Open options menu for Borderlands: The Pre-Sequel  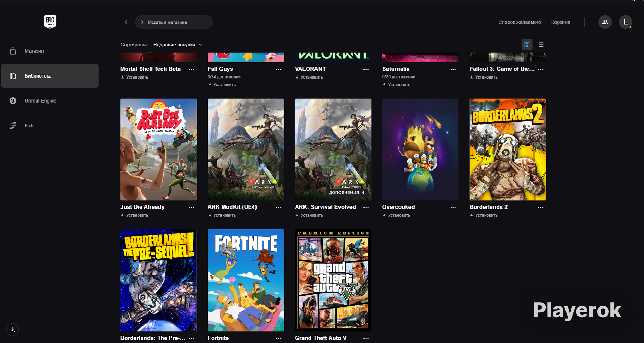click(191, 339)
